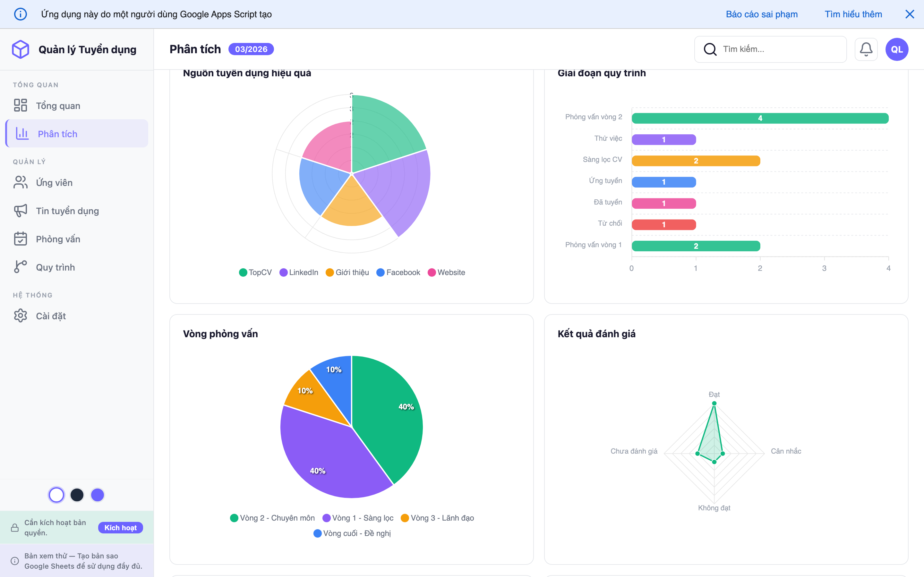Viewport: 924px width, 577px height.
Task: Hide Vòng 1 - Sàng lọc pie slice
Action: point(358,518)
